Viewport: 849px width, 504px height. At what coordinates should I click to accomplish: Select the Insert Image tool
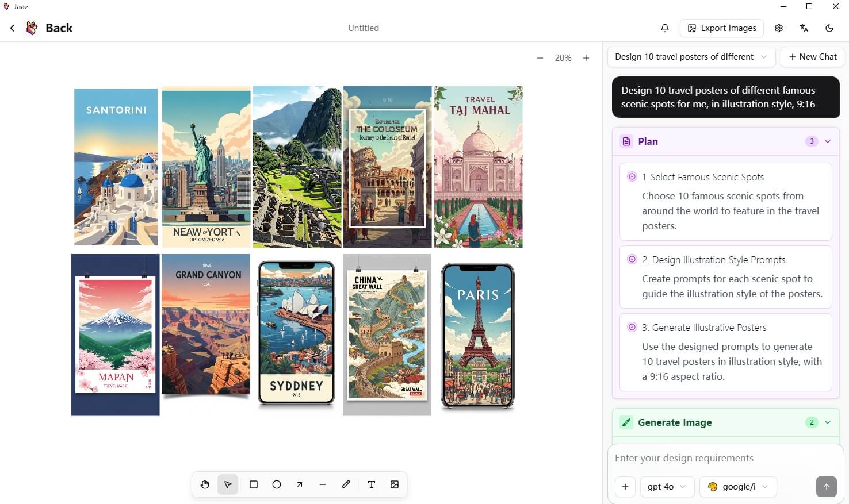tap(395, 484)
